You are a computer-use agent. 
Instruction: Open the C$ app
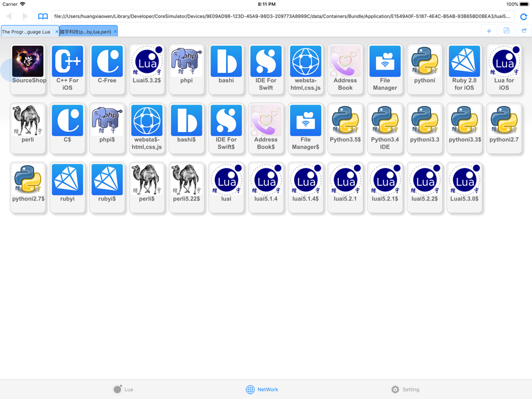pyautogui.click(x=68, y=128)
